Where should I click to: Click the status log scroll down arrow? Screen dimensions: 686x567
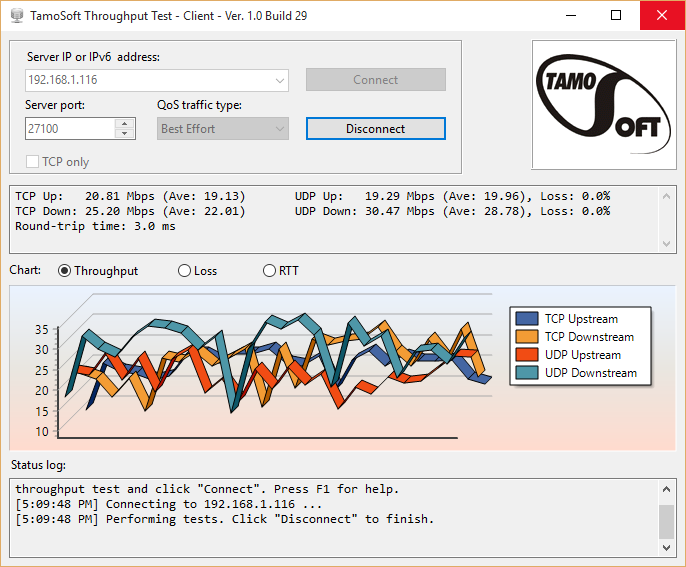tap(666, 547)
